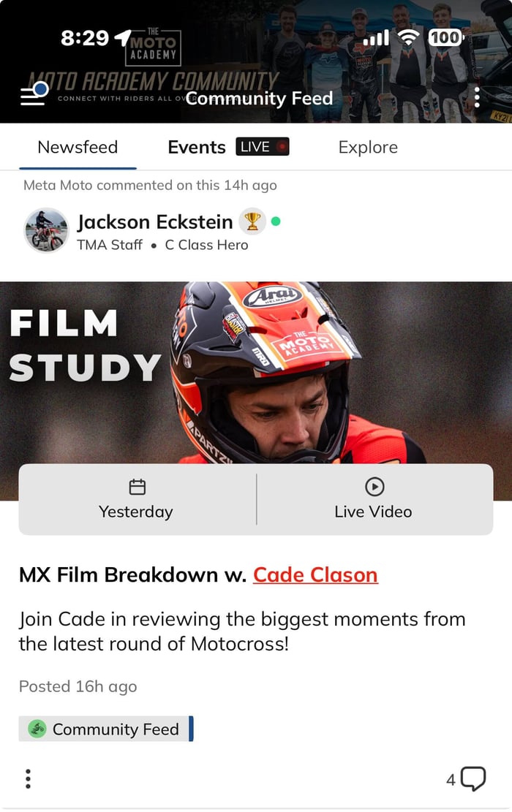Open Jackson Eckstein's profile avatar

pyautogui.click(x=47, y=230)
